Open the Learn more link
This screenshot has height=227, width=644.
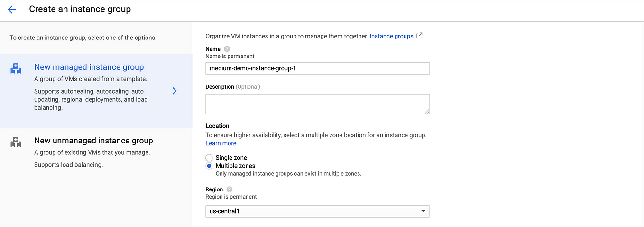click(x=221, y=143)
